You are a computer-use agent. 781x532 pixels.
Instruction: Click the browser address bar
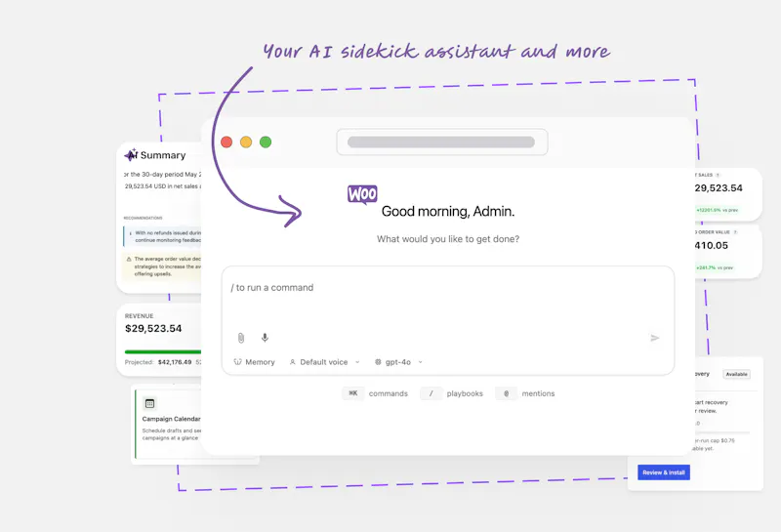(442, 142)
